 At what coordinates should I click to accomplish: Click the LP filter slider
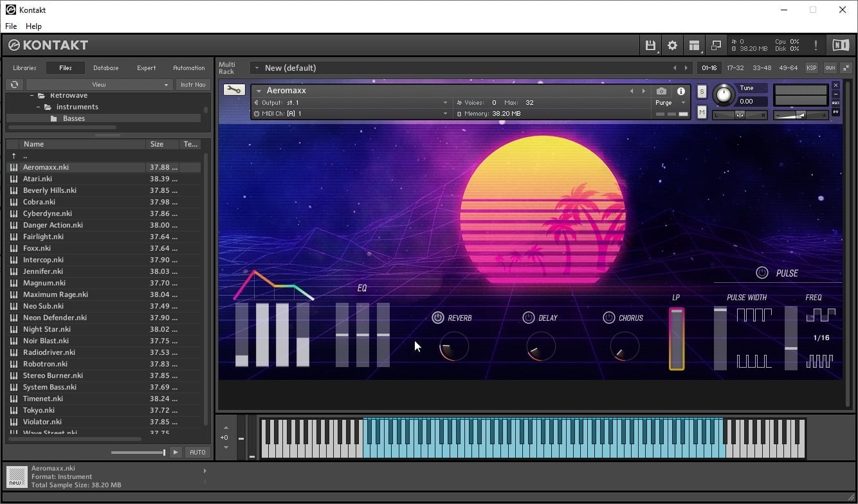pos(677,339)
